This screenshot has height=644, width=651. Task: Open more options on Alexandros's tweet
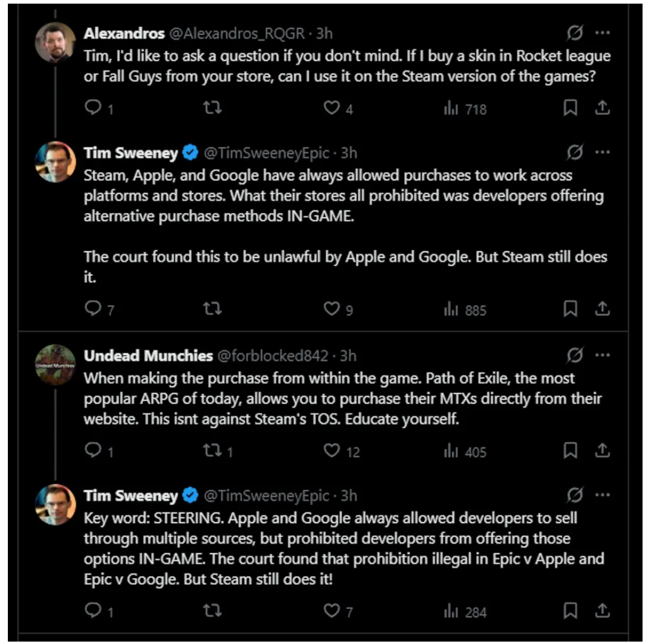602,32
